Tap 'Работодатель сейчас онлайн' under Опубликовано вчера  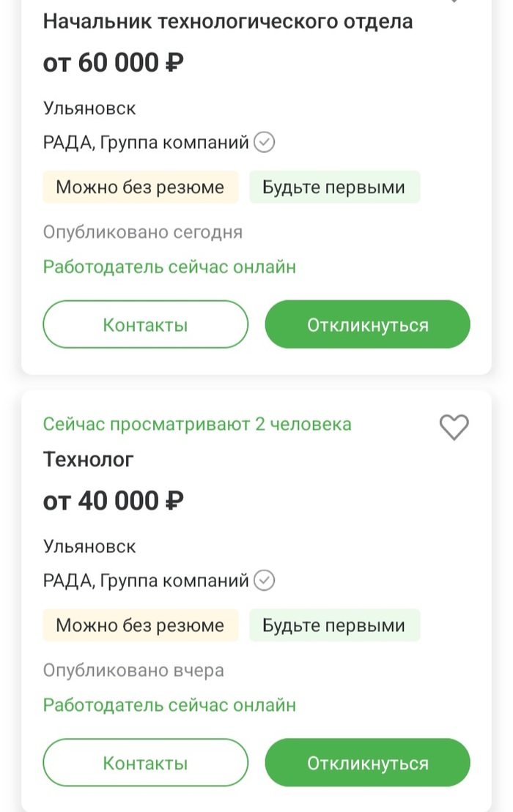tap(169, 705)
